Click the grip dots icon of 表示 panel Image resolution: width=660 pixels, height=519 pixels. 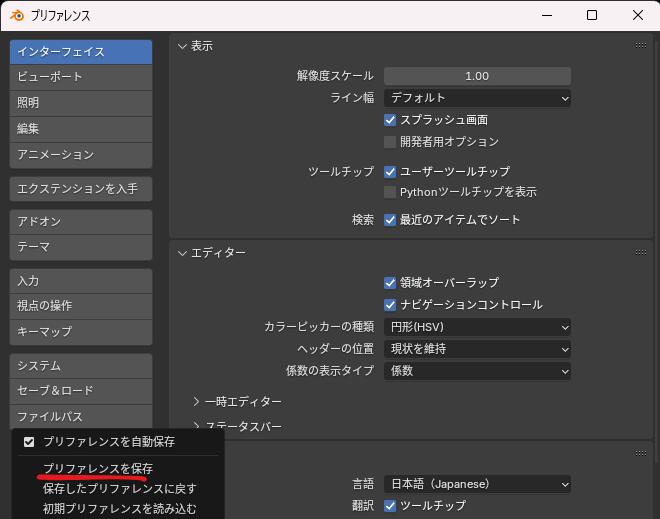tap(641, 45)
